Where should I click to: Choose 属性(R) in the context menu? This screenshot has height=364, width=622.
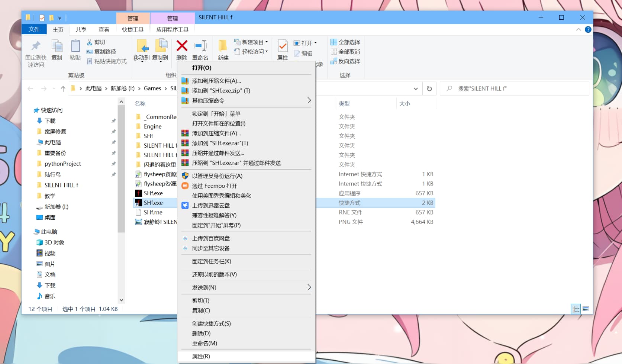click(x=246, y=356)
